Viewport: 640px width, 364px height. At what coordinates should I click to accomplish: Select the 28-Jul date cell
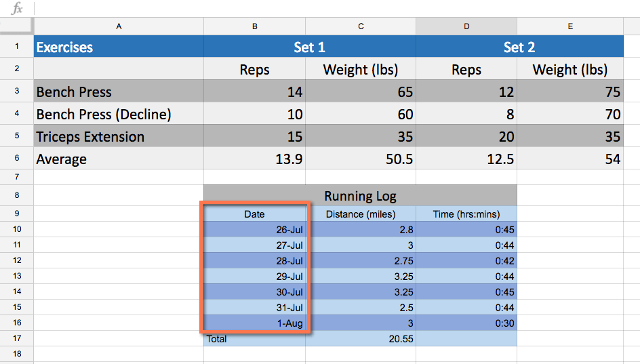(254, 261)
